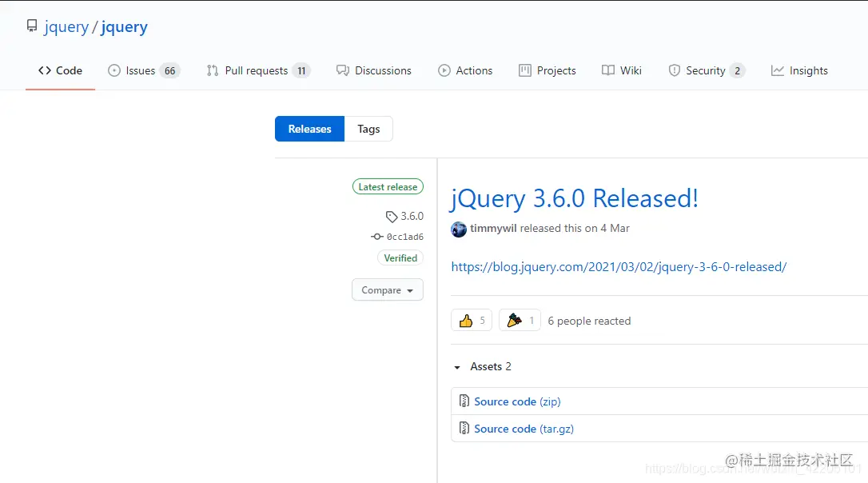Screen dimensions: 868x483
Task: Click the zip file icon for Source code (zip)
Action: click(x=464, y=401)
